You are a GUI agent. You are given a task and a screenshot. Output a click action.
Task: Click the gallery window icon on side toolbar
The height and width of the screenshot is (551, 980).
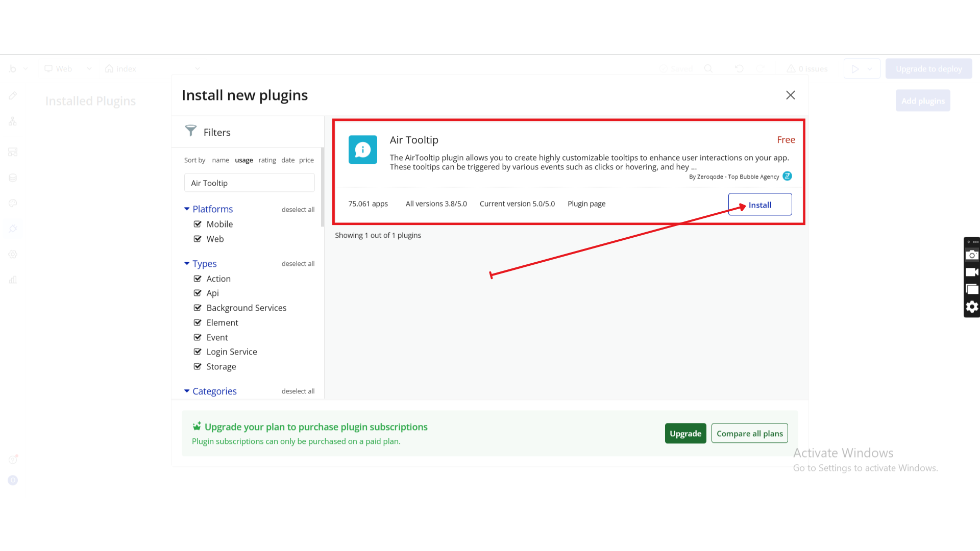coord(972,289)
